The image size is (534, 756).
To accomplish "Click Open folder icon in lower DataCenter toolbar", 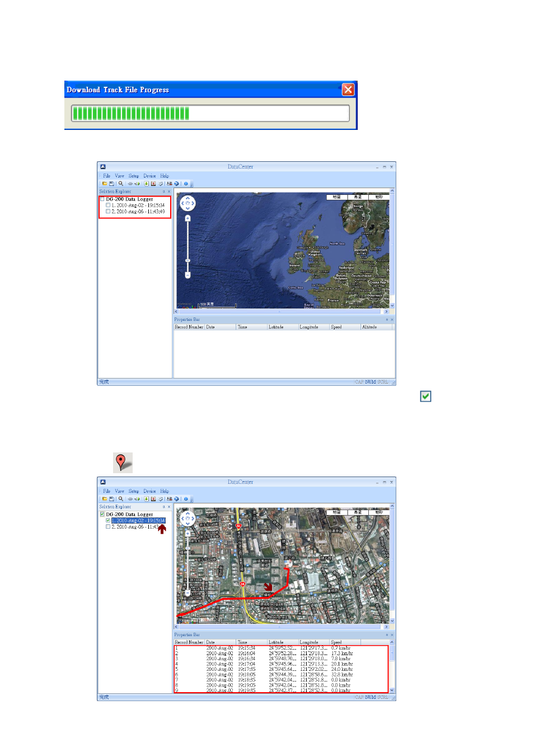I will coord(105,498).
